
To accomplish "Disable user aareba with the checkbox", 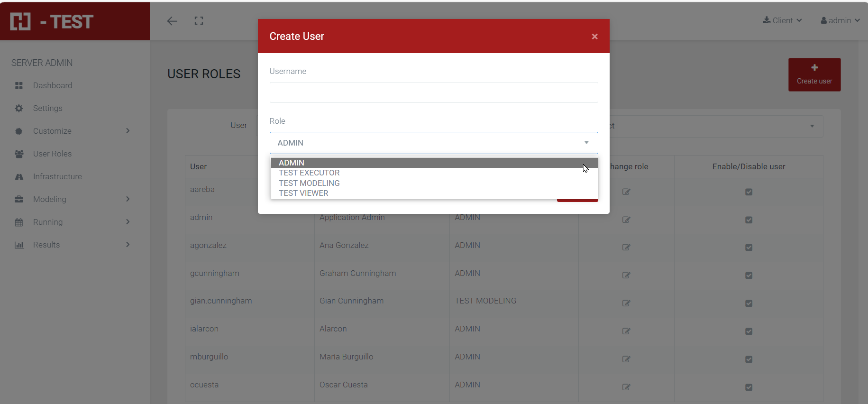I will click(x=749, y=192).
